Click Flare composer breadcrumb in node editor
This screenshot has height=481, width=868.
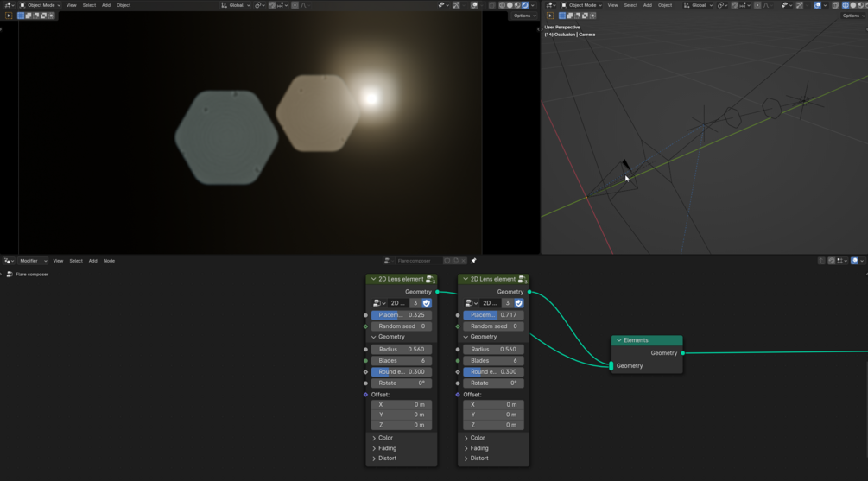pos(32,275)
